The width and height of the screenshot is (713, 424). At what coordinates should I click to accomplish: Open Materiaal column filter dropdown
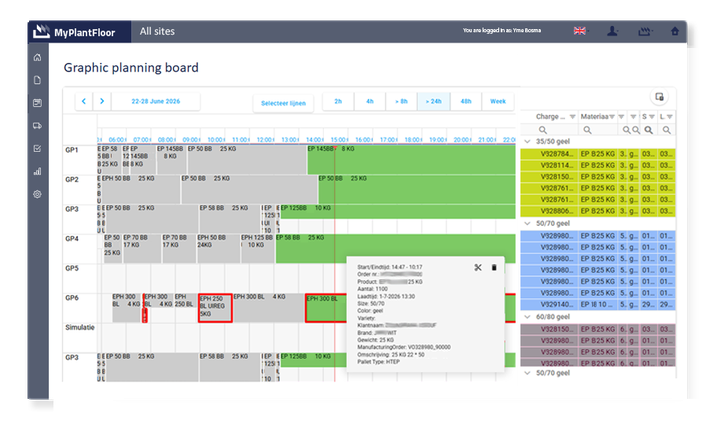[x=612, y=117]
